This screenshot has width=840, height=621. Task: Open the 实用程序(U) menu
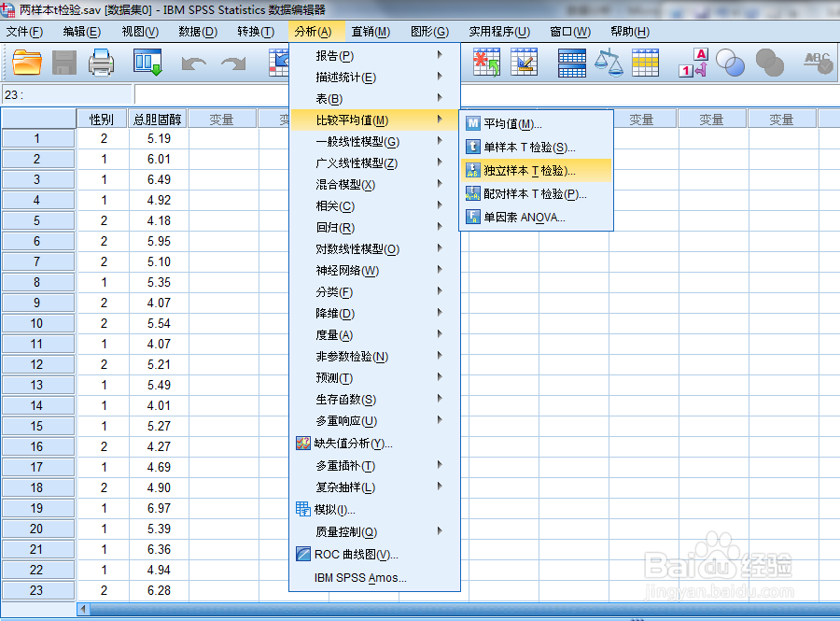[x=499, y=32]
